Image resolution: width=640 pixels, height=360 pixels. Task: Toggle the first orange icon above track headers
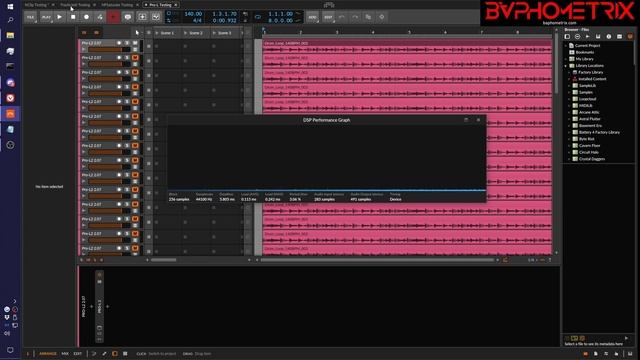point(84,32)
